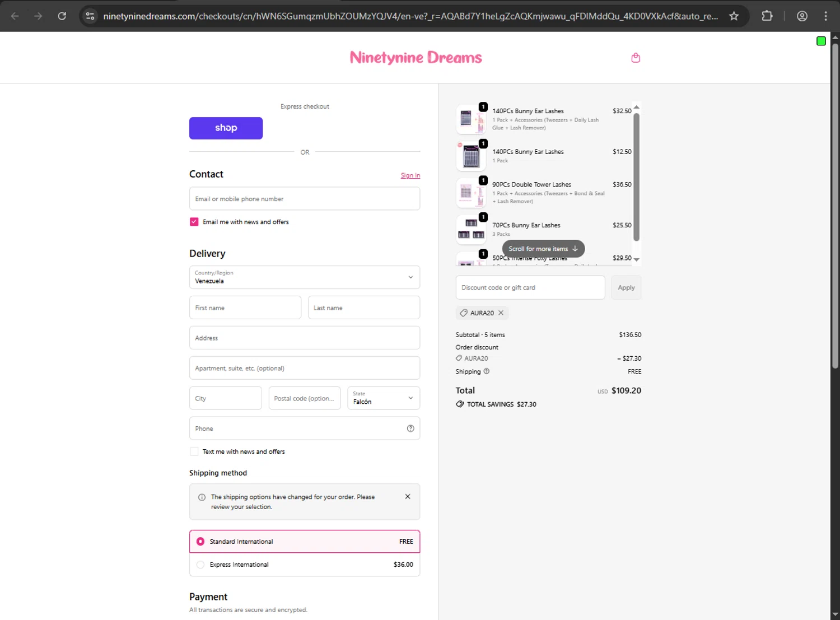Click the Phone field help question icon
Screen dimensions: 840x620
pyautogui.click(x=410, y=428)
